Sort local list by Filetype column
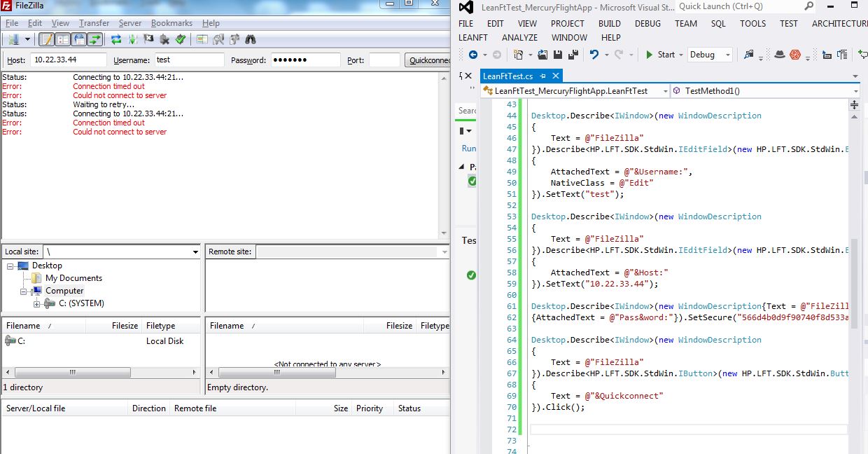 (x=161, y=326)
